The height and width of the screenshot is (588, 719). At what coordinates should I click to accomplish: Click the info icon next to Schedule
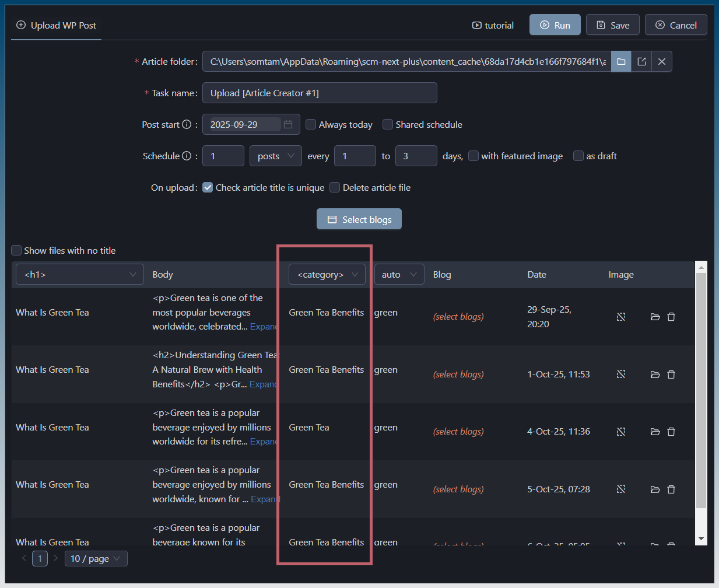pos(187,156)
